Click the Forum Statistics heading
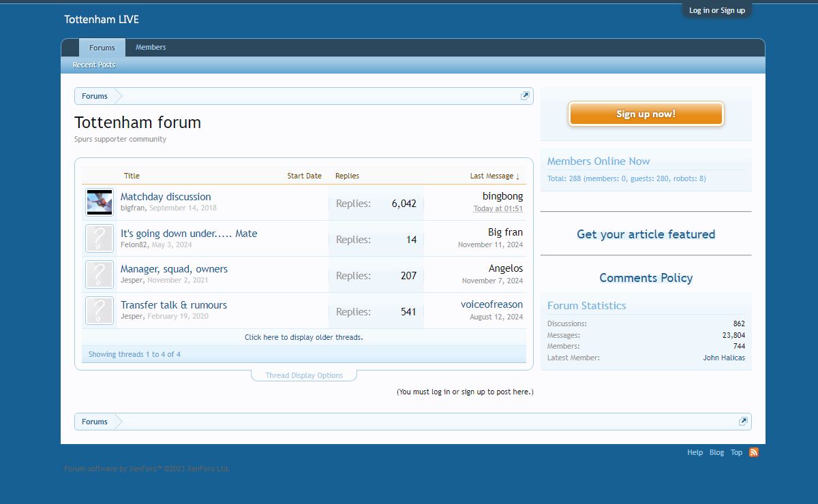 click(586, 306)
